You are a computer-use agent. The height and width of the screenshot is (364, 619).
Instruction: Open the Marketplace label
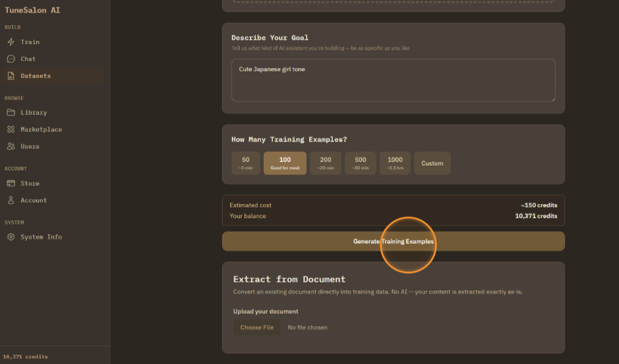click(x=41, y=129)
